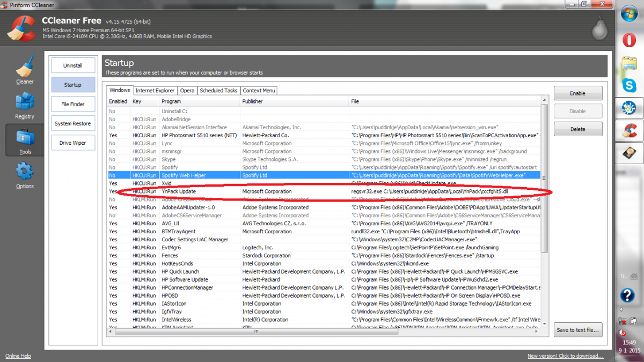Select the AdobeAAMUpdater-1.0 entry

[x=323, y=207]
